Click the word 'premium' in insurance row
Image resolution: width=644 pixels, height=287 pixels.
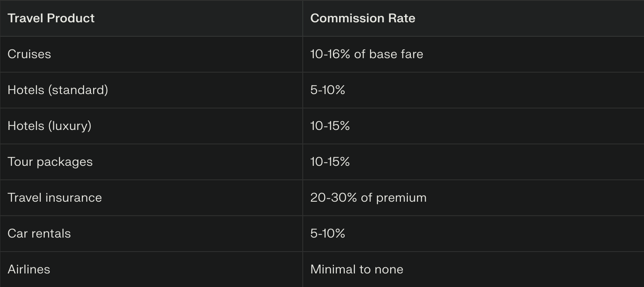[x=401, y=197]
